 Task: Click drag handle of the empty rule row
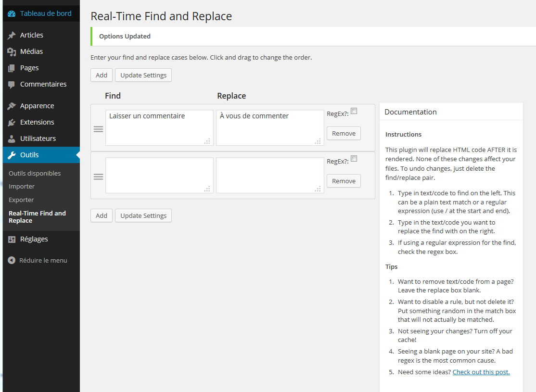click(x=99, y=177)
